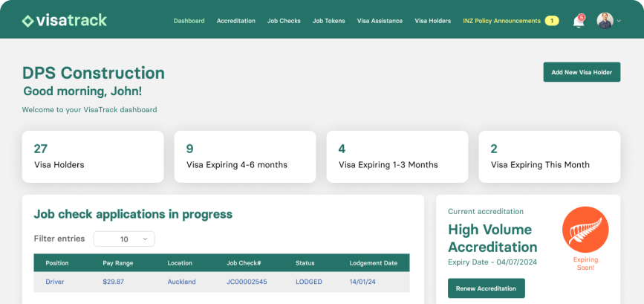Click the Expiring Soon! label
Viewport: 644px width, 304px height.
pos(585,263)
